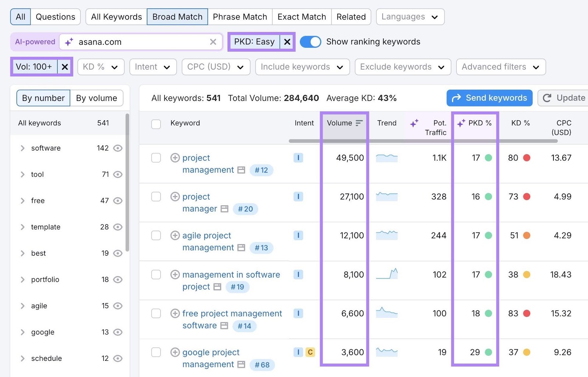Remove the Vol: 100+ filter

pyautogui.click(x=65, y=66)
